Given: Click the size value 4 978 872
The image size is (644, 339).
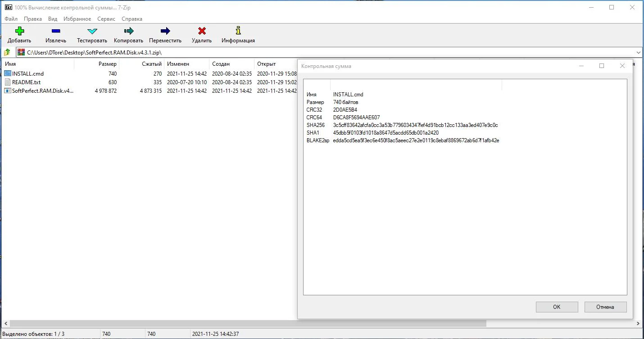Looking at the screenshot, I should point(106,91).
